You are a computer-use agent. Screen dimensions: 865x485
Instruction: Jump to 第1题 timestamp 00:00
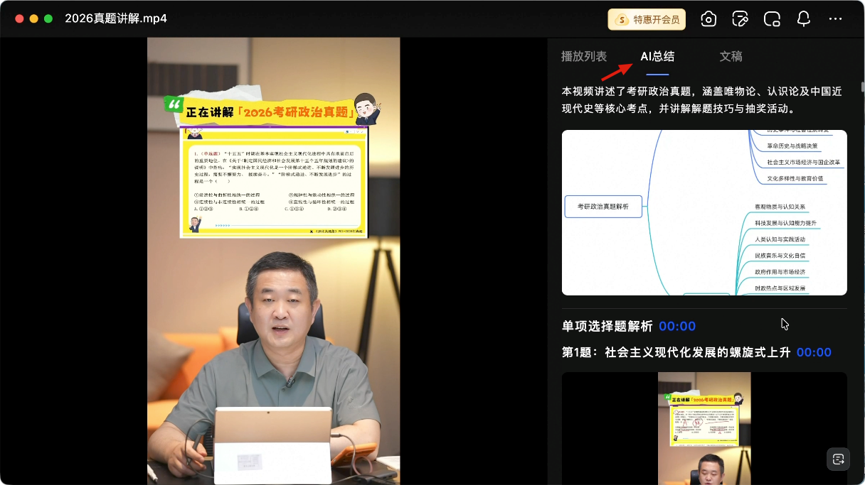(x=814, y=353)
